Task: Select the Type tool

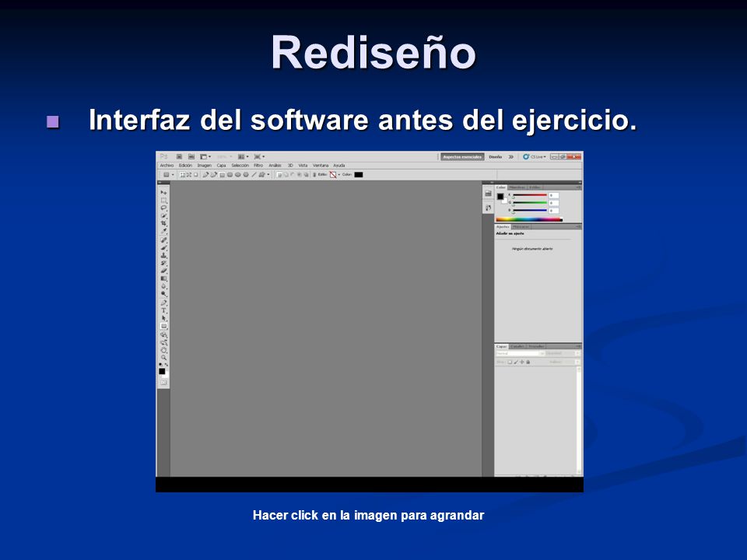Action: 163,310
